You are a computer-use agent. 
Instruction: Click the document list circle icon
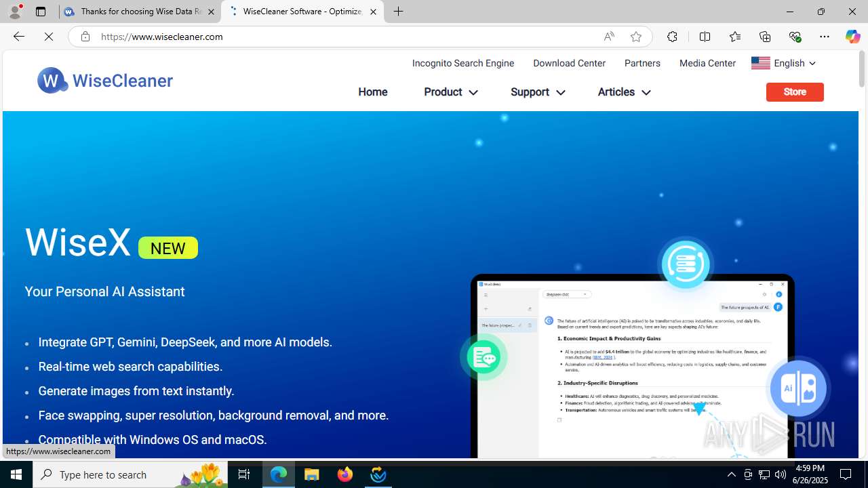pos(685,264)
